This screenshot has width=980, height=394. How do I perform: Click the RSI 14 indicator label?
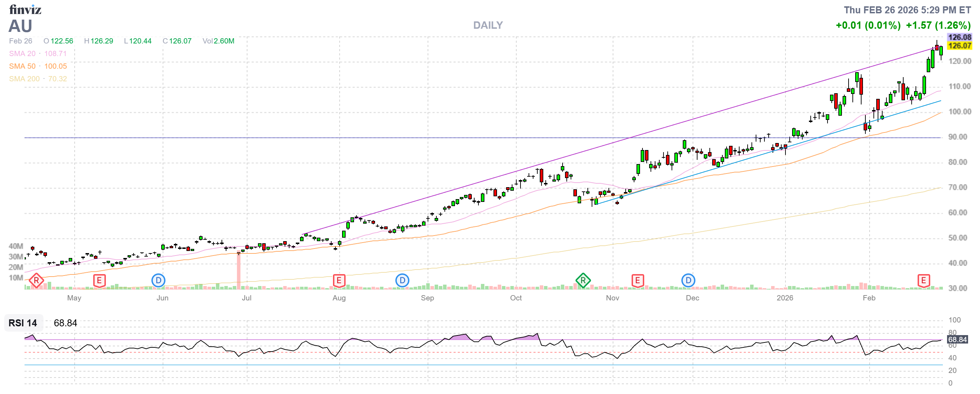[x=23, y=323]
